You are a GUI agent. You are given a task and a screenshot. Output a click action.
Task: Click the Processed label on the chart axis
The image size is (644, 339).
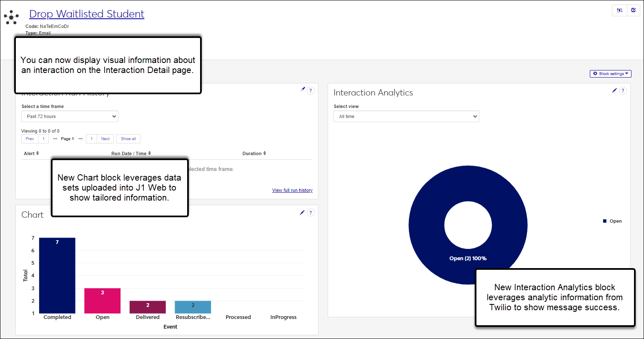(x=238, y=317)
